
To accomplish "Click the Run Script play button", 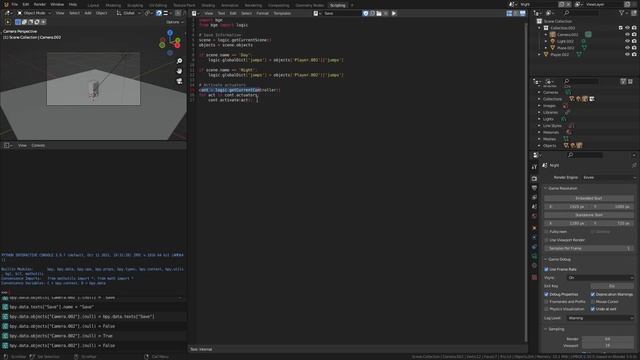I will click(x=394, y=13).
